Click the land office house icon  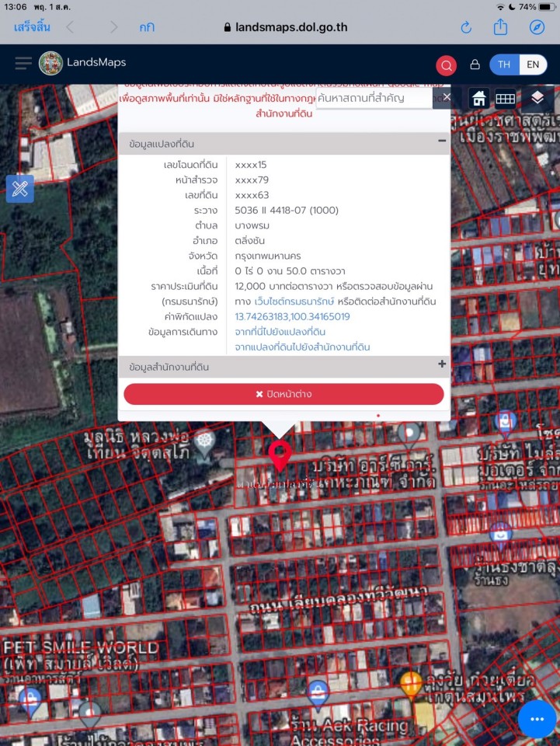coord(478,98)
